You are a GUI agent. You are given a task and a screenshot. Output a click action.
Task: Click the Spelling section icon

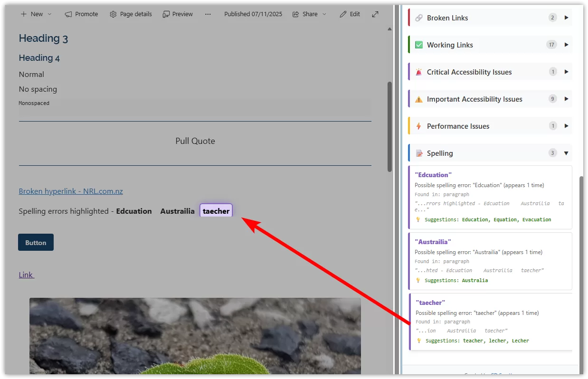(x=418, y=153)
